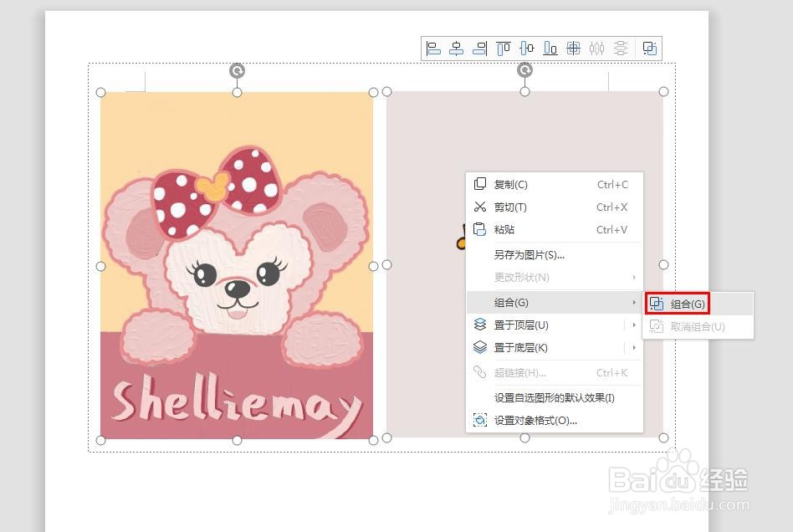This screenshot has height=532, width=793.
Task: Click greyed 取消组合(U) submenu item
Action: click(698, 327)
